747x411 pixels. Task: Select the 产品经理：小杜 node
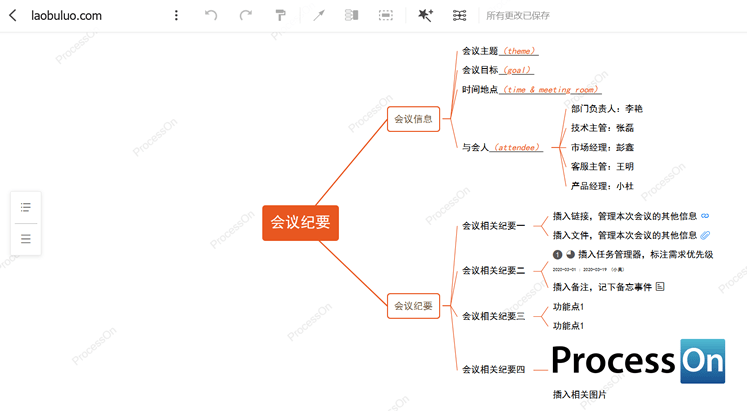point(603,186)
